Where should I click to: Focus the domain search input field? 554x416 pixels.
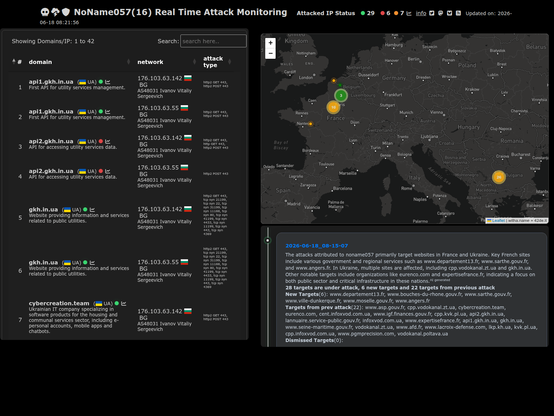213,41
